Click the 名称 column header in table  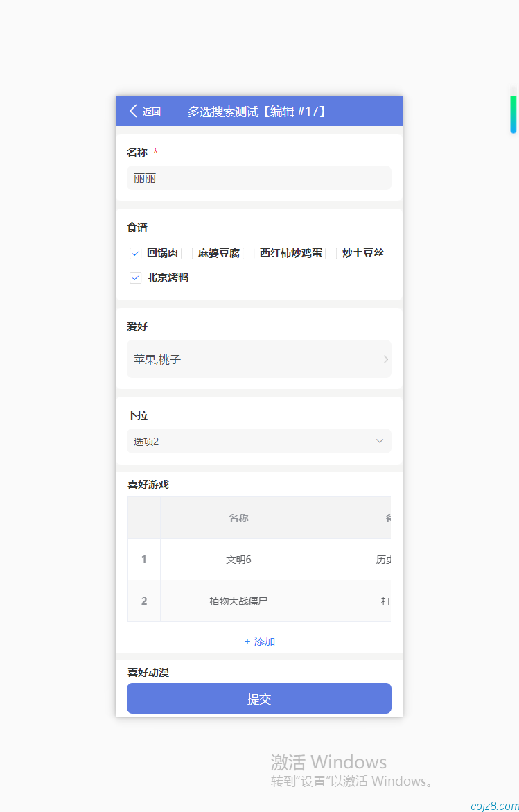click(238, 518)
